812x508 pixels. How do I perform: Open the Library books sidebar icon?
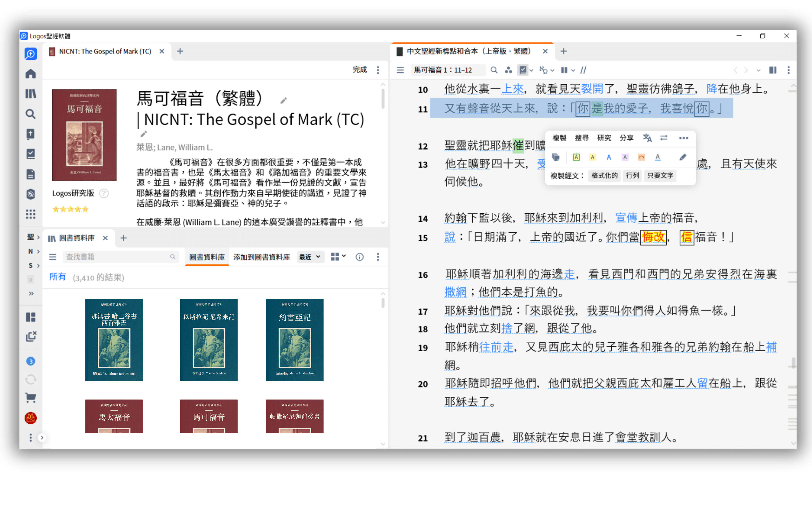click(x=31, y=94)
